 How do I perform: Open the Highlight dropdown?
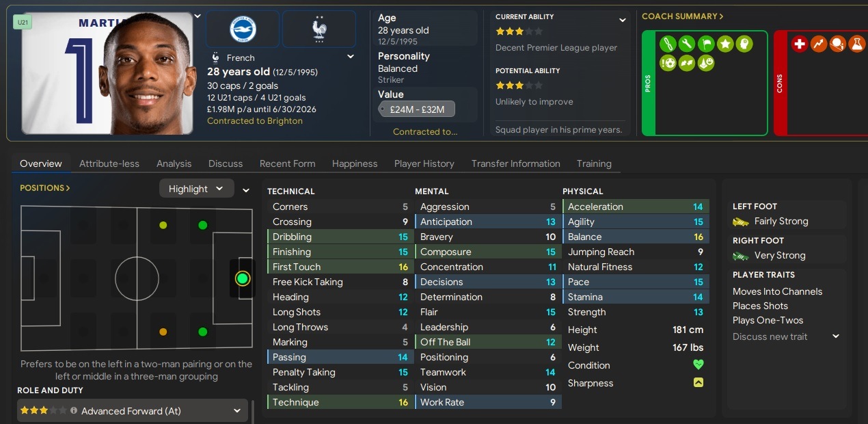click(196, 189)
